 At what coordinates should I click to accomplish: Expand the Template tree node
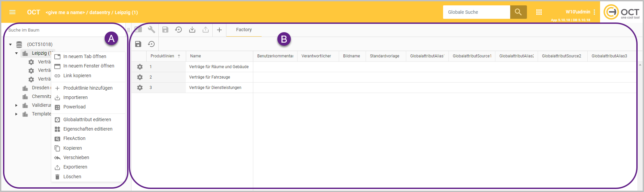tap(16, 114)
